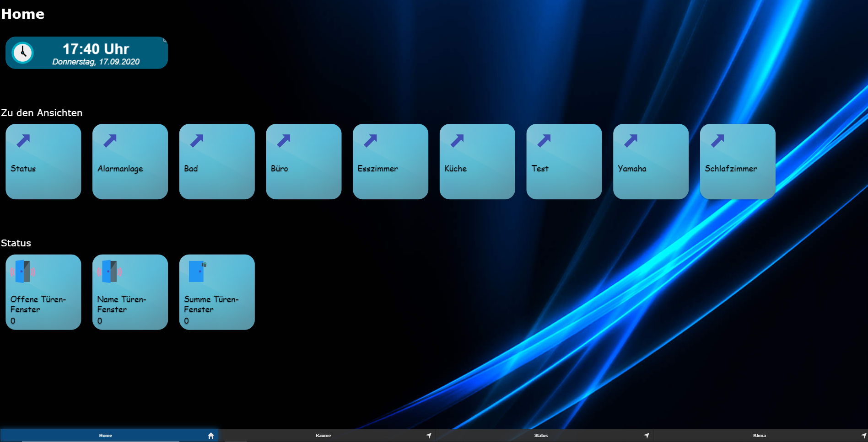Click the value 0 under Summe Türen-Fenster
Viewport: 868px width, 442px height.
[x=186, y=321]
